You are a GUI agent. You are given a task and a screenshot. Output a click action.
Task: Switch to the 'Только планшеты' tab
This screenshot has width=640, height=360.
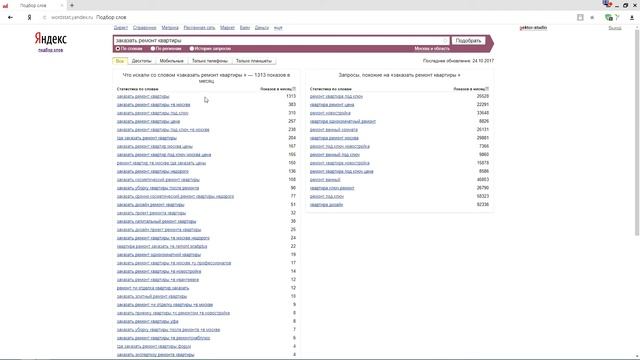(254, 61)
